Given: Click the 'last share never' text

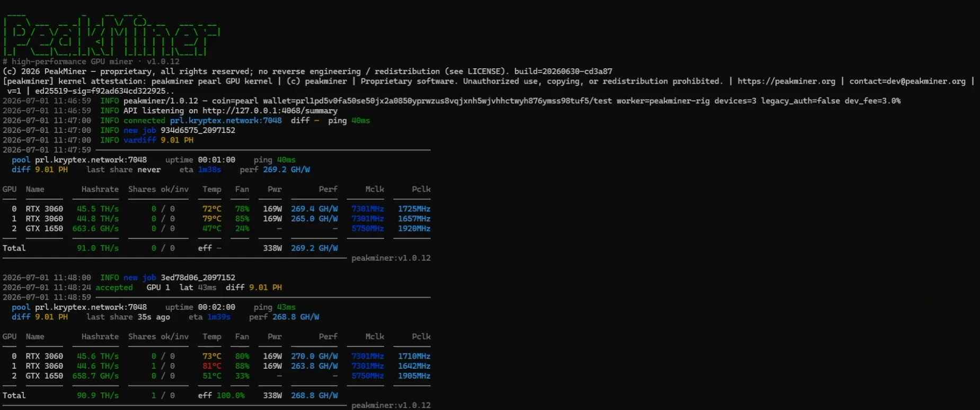Looking at the screenshot, I should point(123,170).
